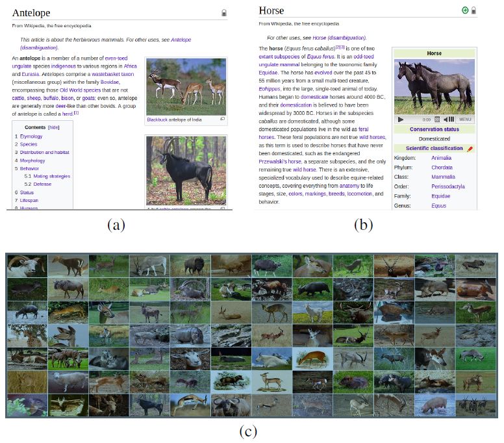Image resolution: width=504 pixels, height=443 pixels.
Task: Open the Morphology contents entry
Action: 32,160
